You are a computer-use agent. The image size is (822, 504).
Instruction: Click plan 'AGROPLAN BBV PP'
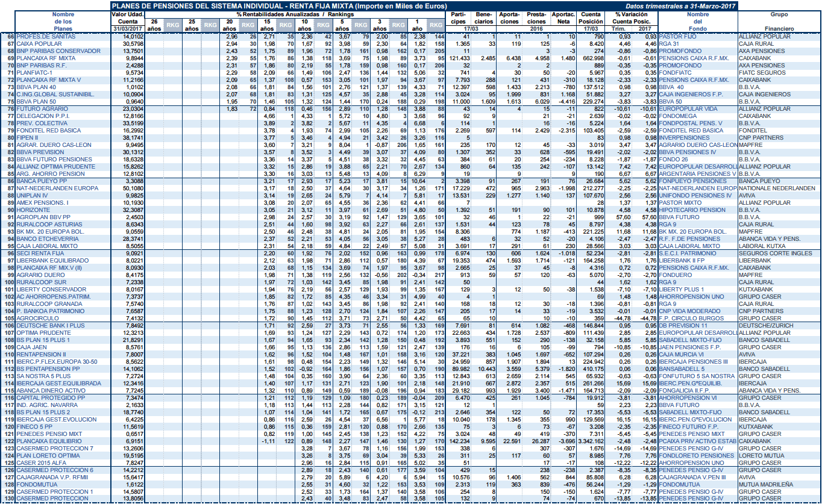coord(43,217)
